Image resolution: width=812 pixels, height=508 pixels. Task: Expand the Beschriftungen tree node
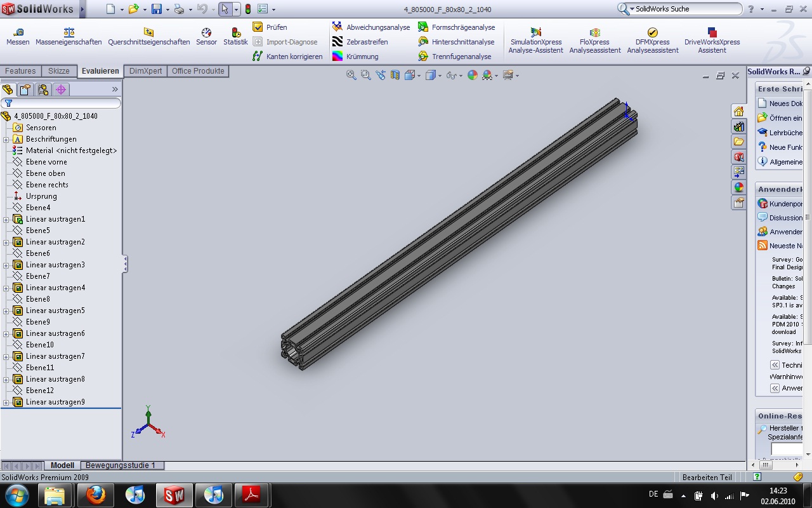6,140
